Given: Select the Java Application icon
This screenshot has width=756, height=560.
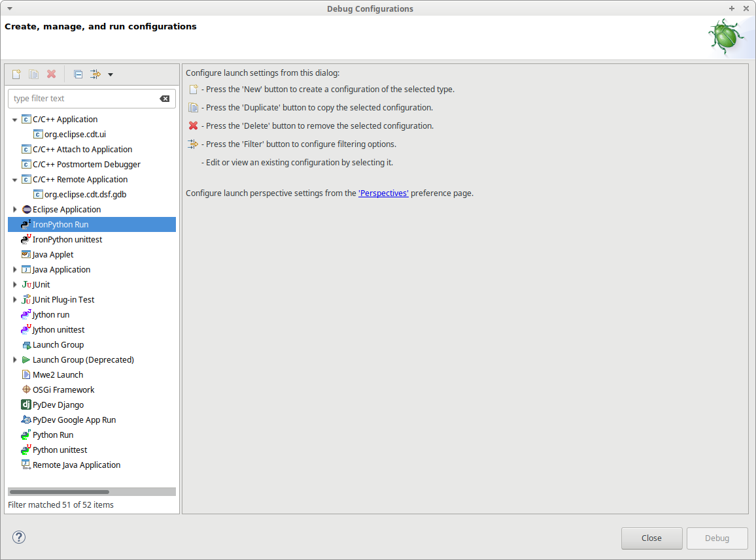Looking at the screenshot, I should pyautogui.click(x=27, y=269).
